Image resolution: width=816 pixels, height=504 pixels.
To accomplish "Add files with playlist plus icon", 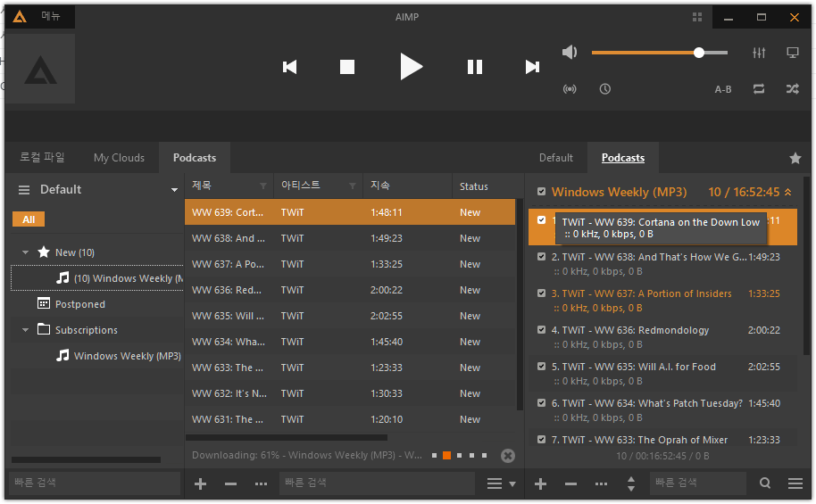I will 541,483.
